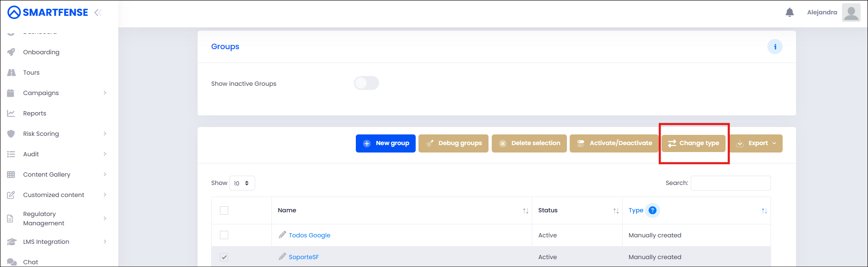Check the Todos Google row checkbox

click(224, 235)
